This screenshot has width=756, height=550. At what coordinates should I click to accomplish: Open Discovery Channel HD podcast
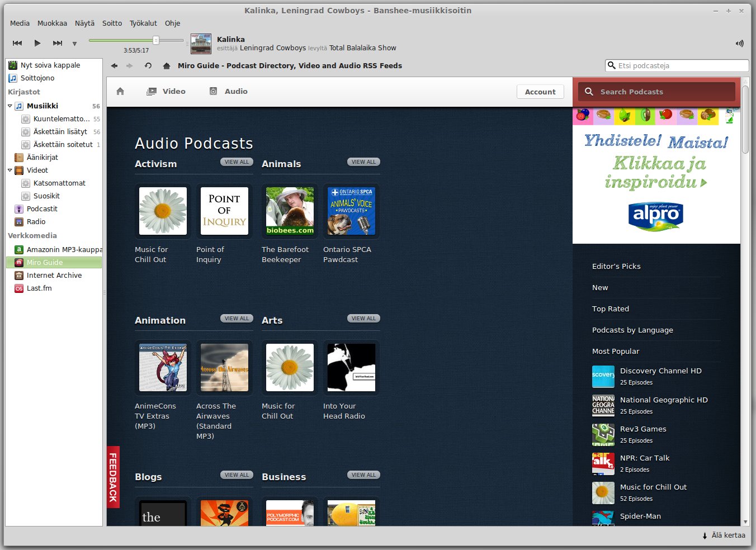[x=660, y=371]
